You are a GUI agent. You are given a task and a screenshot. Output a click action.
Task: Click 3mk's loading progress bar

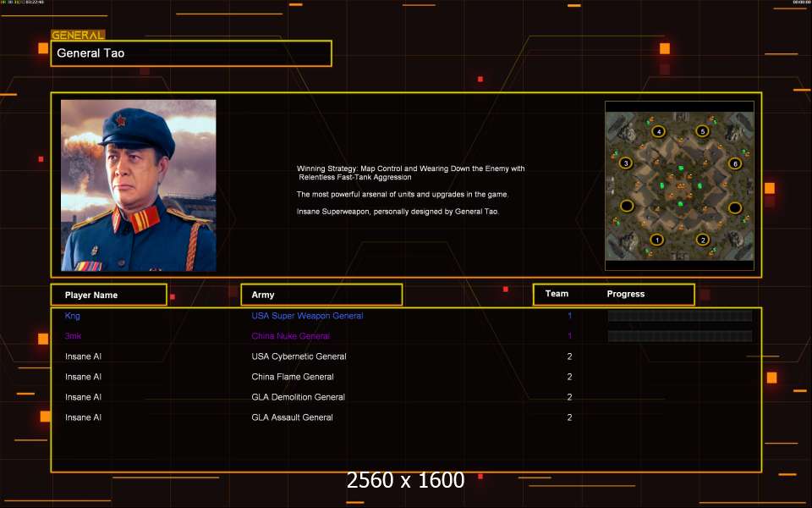point(679,336)
